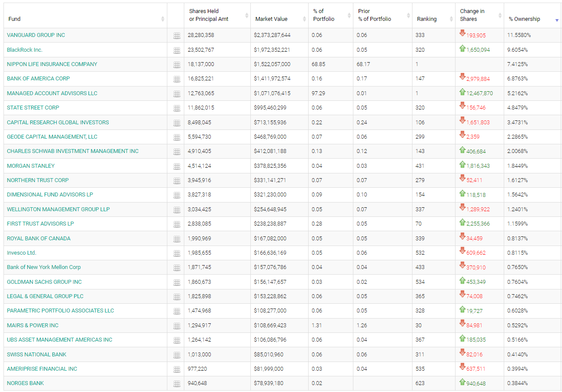This screenshot has width=562, height=392.
Task: Open PARAMETRIC PORTFOLIO ASSOCIATES LLC link
Action: [x=60, y=311]
